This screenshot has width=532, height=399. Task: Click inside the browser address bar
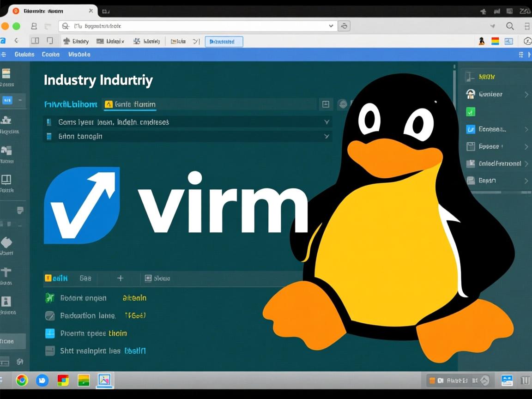[185, 26]
